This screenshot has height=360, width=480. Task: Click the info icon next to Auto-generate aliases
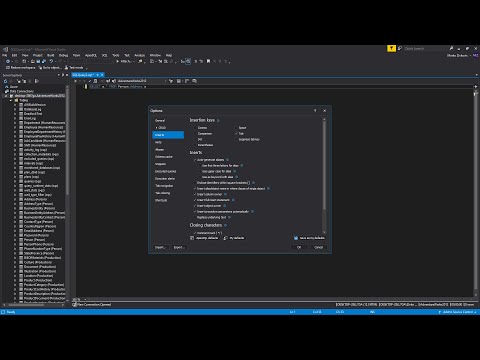coord(227,160)
